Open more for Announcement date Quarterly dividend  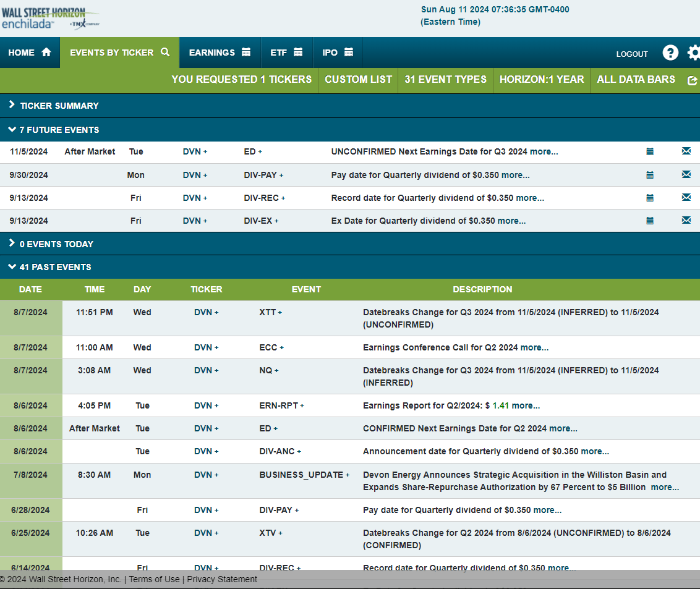tap(595, 451)
